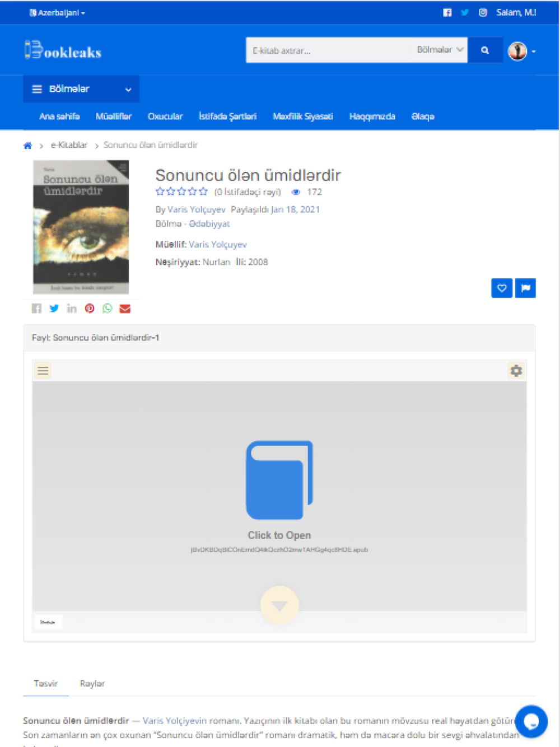This screenshot has width=560, height=747.
Task: Switch to the Təsvir tab
Action: pos(46,684)
